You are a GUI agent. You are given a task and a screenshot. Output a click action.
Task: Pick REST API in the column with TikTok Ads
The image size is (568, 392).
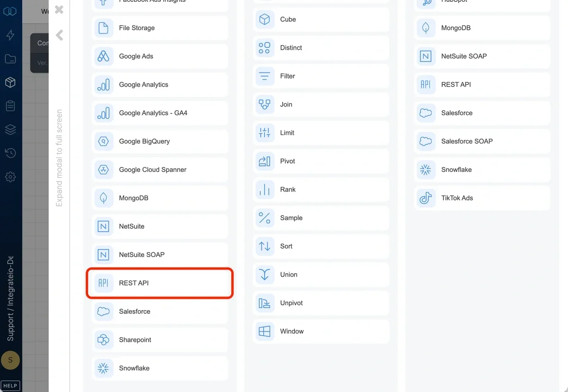[482, 85]
